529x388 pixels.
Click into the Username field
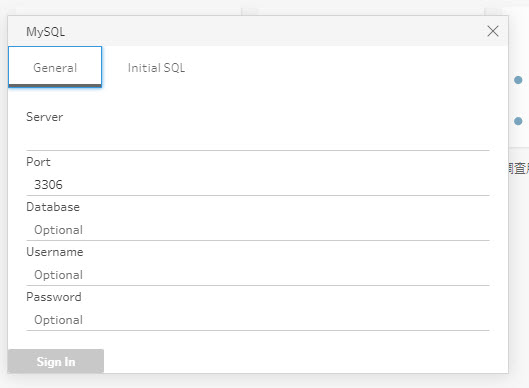[x=258, y=275]
